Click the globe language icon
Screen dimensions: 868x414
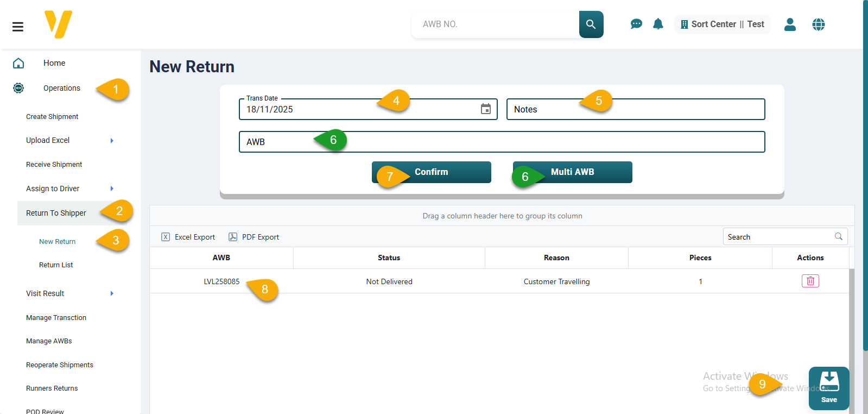[x=818, y=24]
